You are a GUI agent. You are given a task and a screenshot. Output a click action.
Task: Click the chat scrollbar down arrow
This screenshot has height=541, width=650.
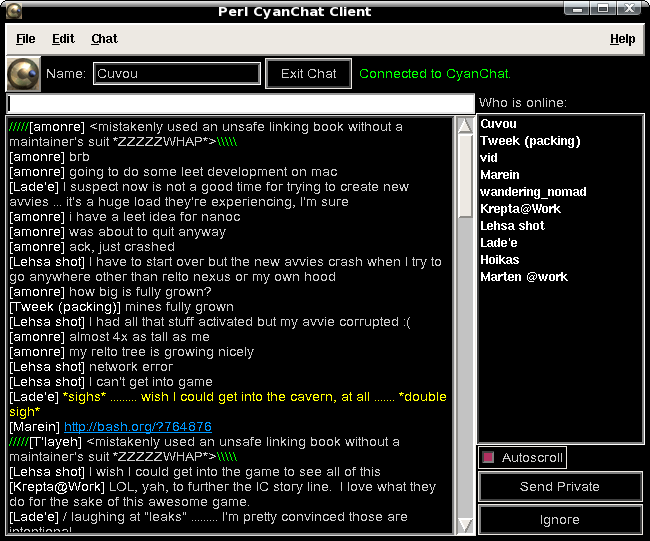[x=466, y=525]
